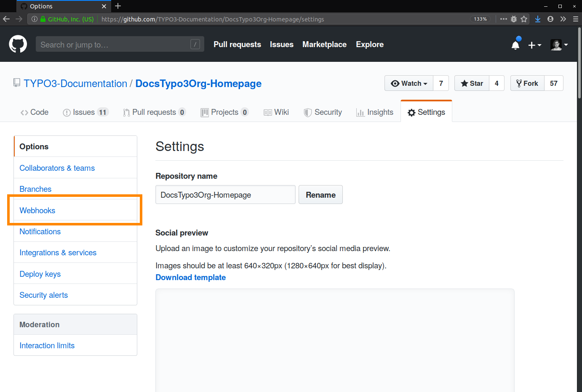Expand the plus create-new menu
This screenshot has width=582, height=392.
(534, 45)
